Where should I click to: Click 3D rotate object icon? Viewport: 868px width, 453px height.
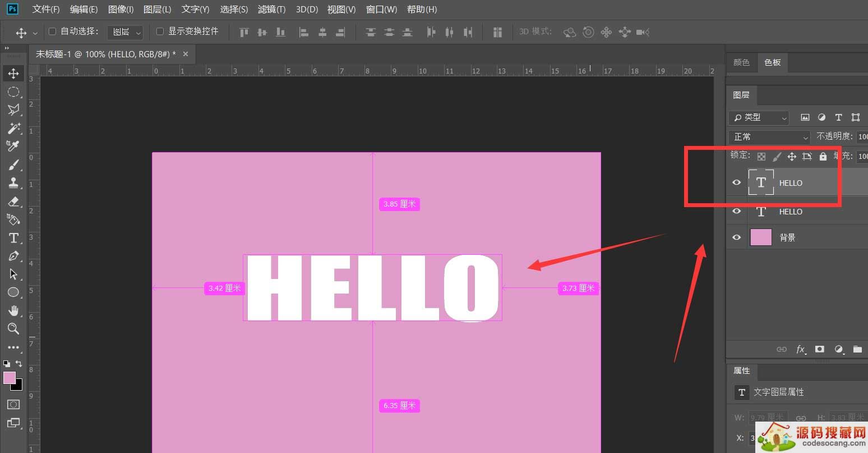point(570,32)
